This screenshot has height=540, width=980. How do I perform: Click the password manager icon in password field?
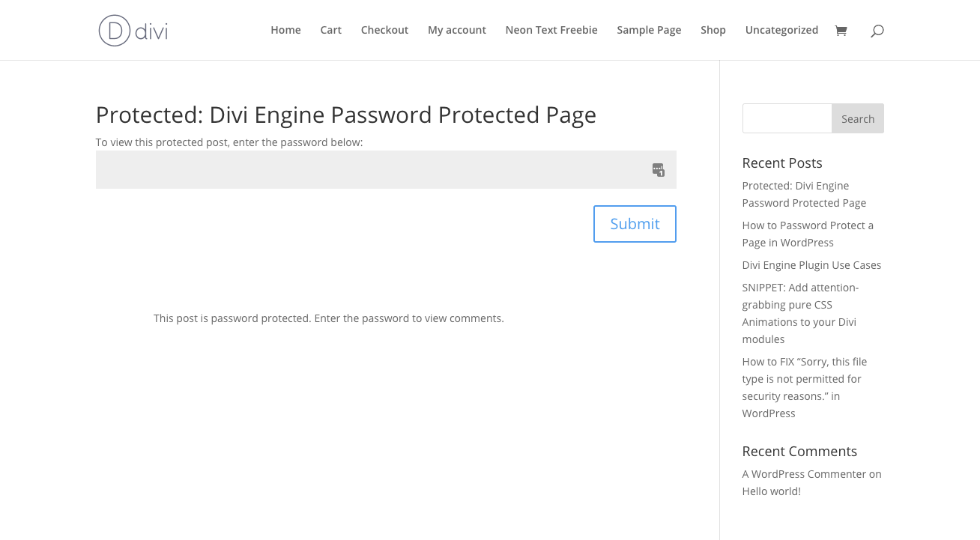(658, 170)
